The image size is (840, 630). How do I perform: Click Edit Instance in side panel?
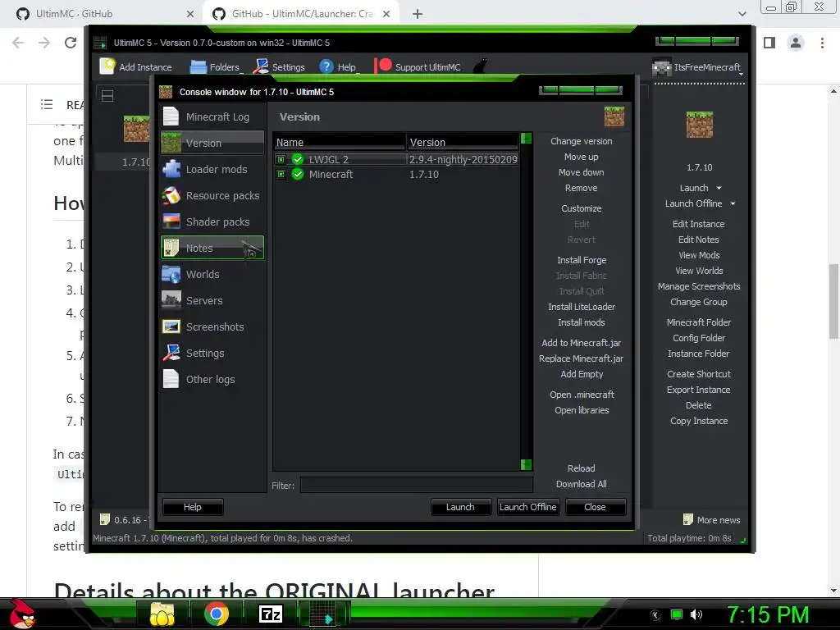point(698,224)
